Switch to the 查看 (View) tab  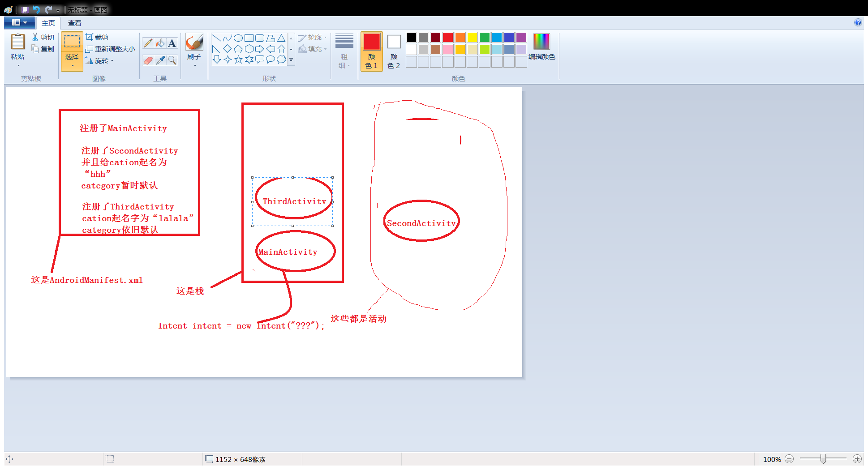coord(75,23)
